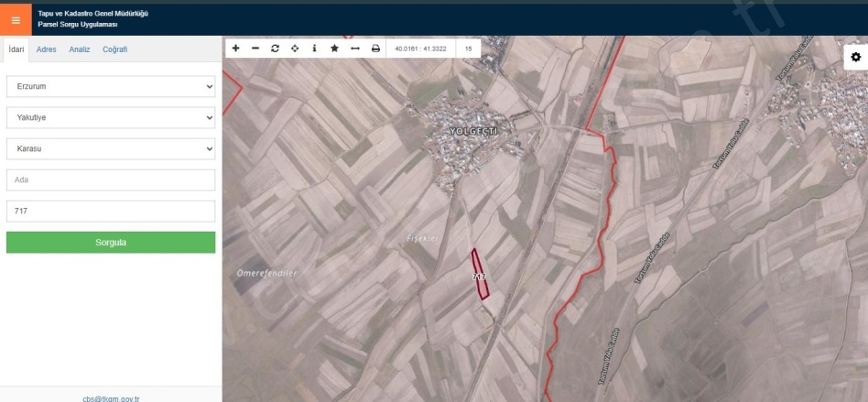The height and width of the screenshot is (402, 868).
Task: Switch to the Adres tab
Action: (x=46, y=49)
